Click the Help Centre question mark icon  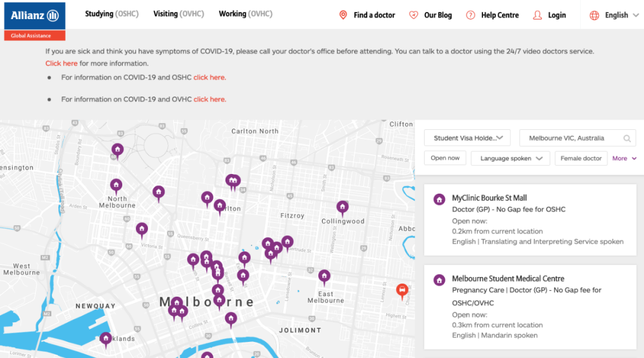[x=470, y=15]
